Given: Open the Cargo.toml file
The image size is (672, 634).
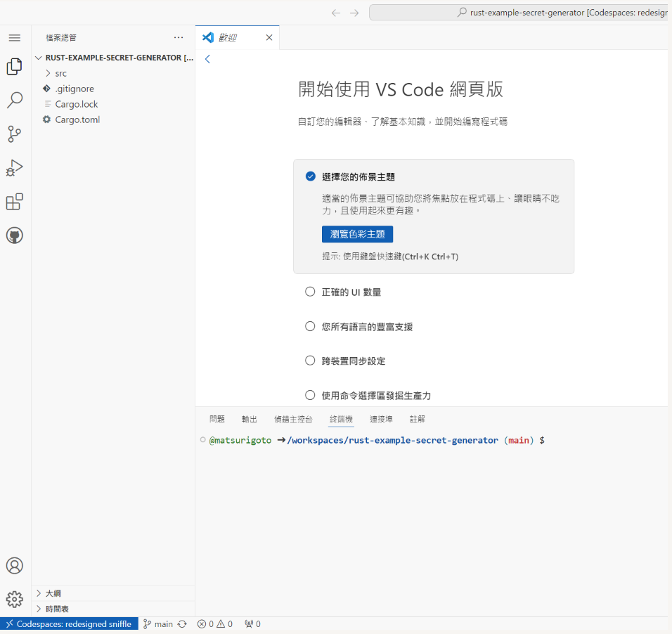Looking at the screenshot, I should 114,119.
